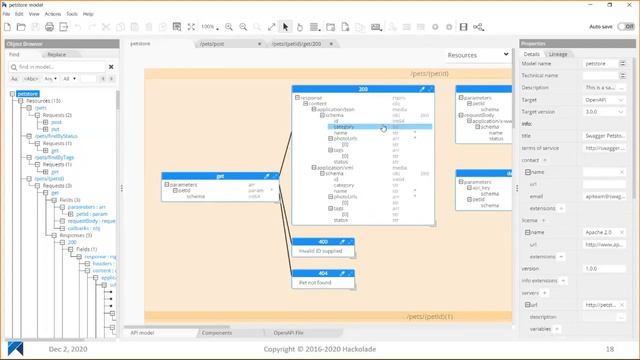Expand the post request tree node

pos(46,122)
